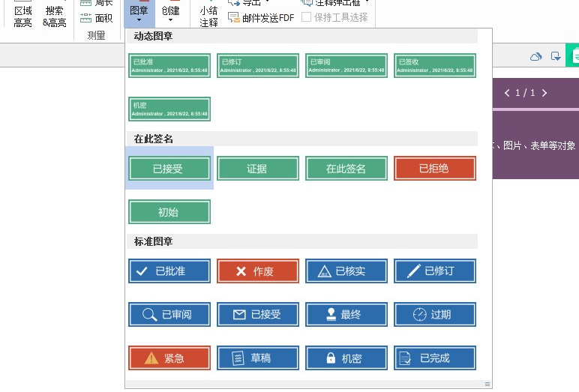579x392 pixels.
Task: Open the 图章 stamp dropdown
Action: click(x=139, y=14)
